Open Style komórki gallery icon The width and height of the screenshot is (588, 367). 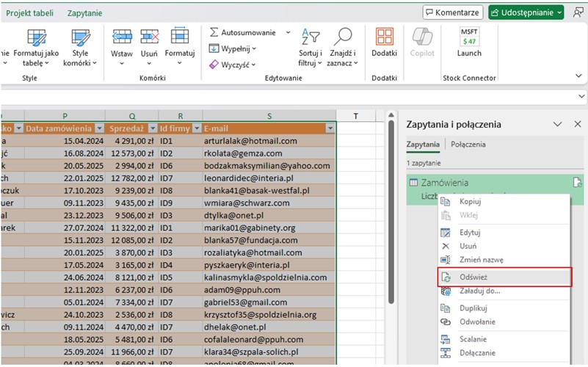tap(80, 37)
